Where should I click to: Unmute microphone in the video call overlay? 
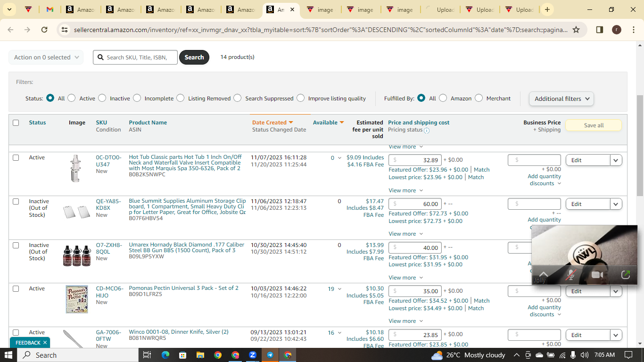571,275
